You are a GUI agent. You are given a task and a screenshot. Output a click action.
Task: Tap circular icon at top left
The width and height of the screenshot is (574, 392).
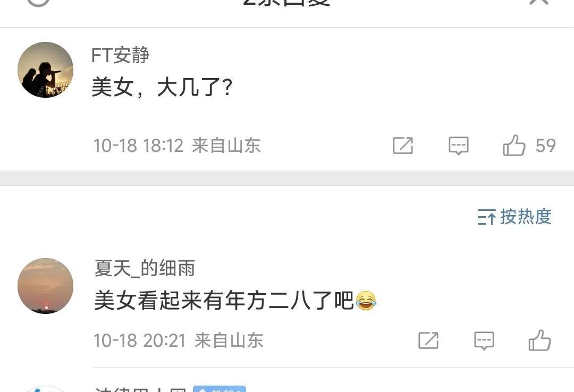point(38,2)
